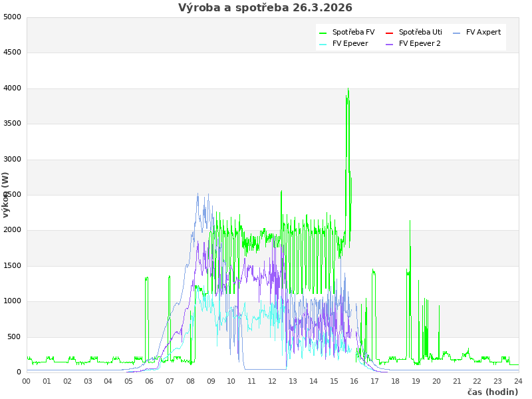Image resolution: width=532 pixels, height=399 pixels.
Task: Toggle the Spotřeba FV series label
Action: click(353, 33)
